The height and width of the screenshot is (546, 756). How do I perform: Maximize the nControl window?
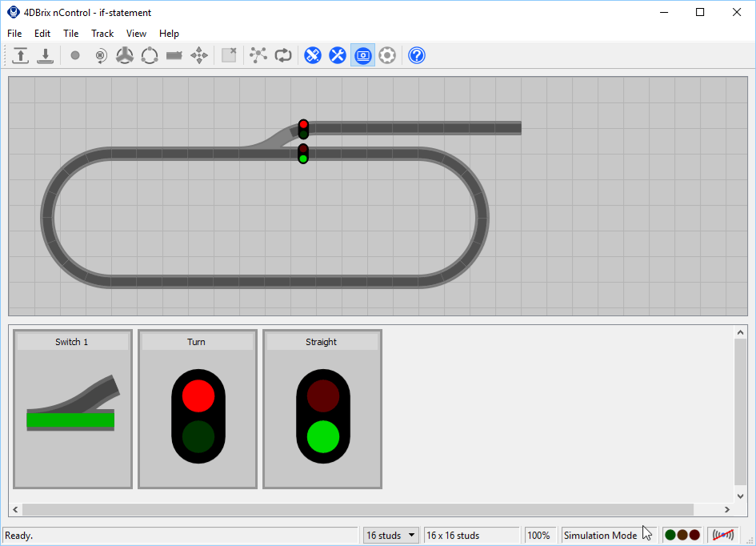click(x=700, y=12)
